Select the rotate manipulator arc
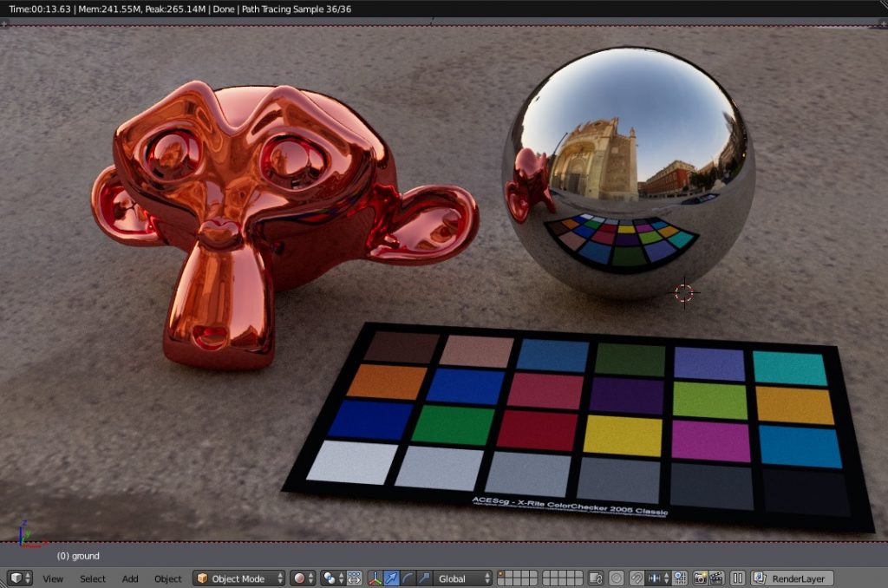The width and height of the screenshot is (888, 588). pyautogui.click(x=408, y=578)
